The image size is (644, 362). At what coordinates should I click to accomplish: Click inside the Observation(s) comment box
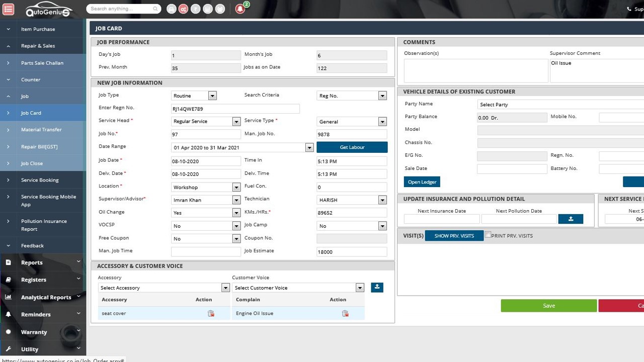[x=475, y=70]
